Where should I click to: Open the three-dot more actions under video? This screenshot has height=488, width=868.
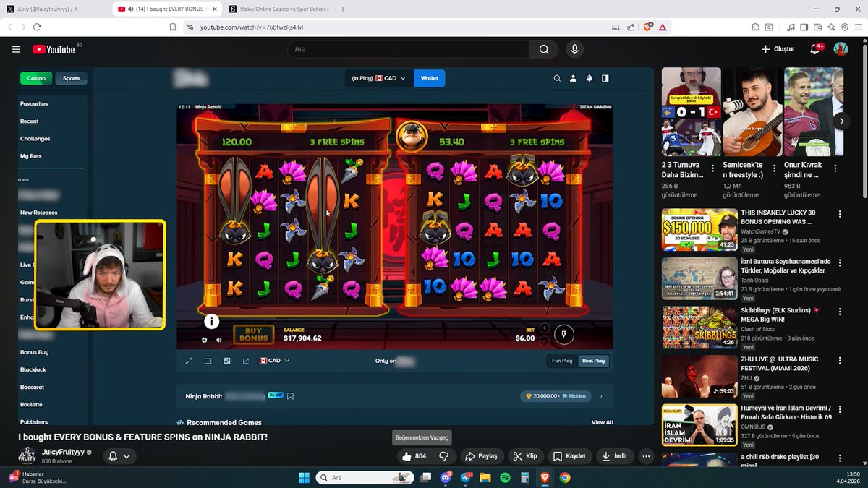click(646, 456)
